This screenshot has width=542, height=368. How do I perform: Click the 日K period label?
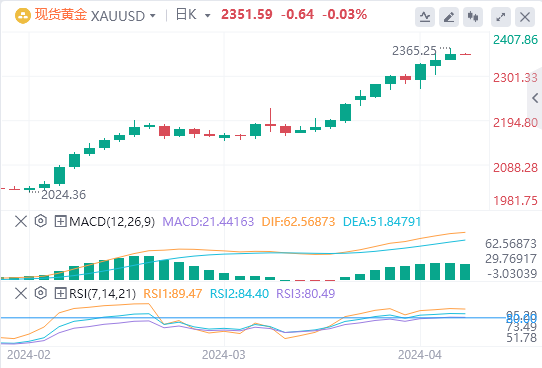coord(186,15)
